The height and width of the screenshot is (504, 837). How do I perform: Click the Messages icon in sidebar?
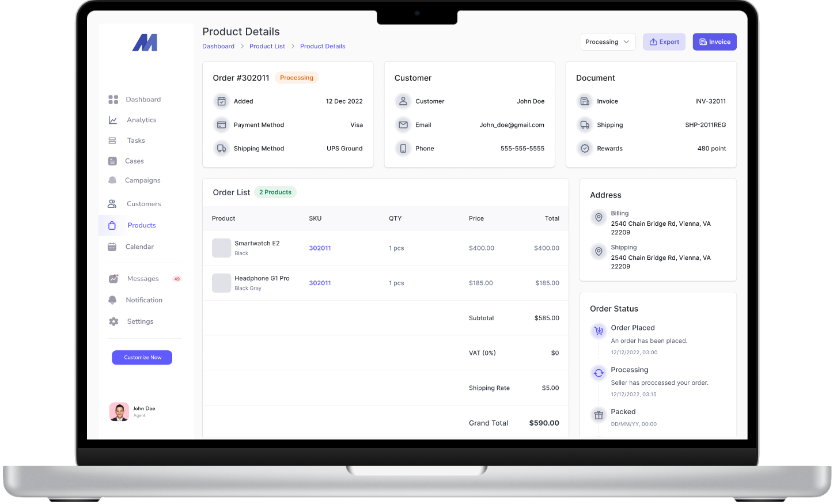113,279
